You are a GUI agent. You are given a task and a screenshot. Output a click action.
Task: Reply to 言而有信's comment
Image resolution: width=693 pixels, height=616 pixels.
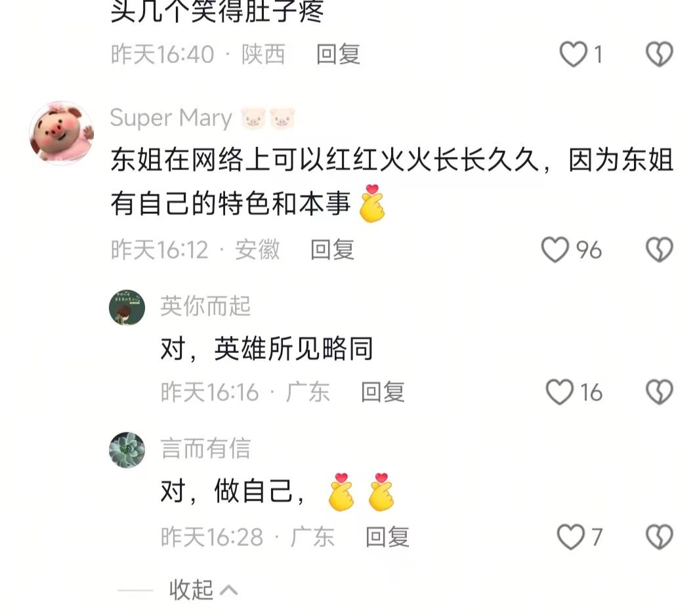388,537
